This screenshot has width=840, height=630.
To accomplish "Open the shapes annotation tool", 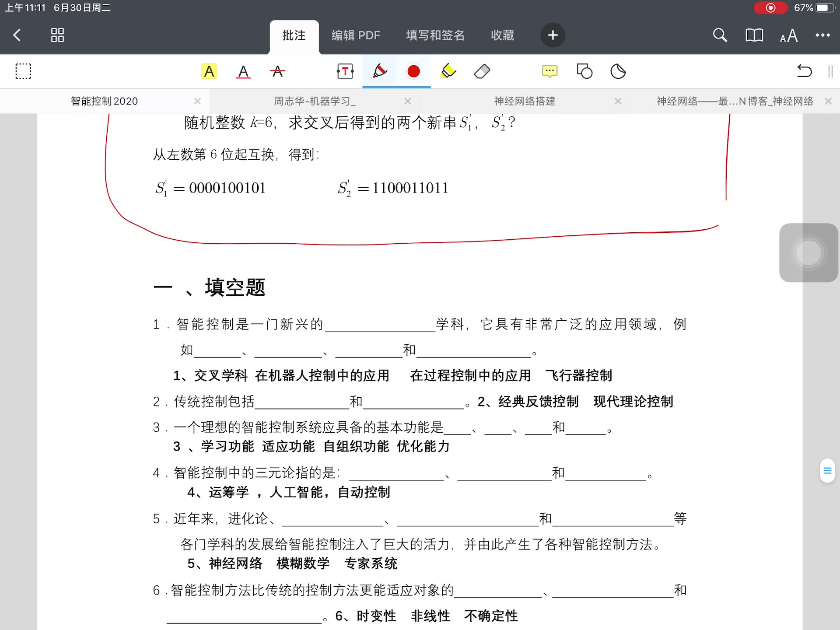I will 585,71.
